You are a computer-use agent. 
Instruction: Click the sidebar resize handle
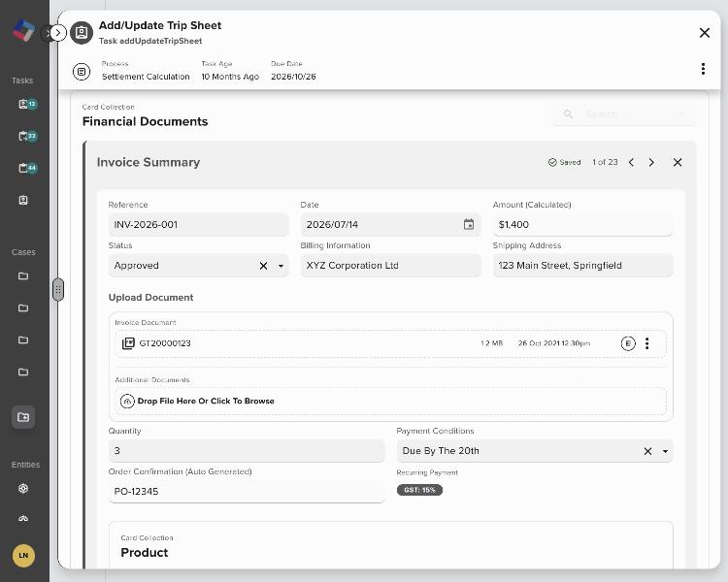click(x=58, y=290)
